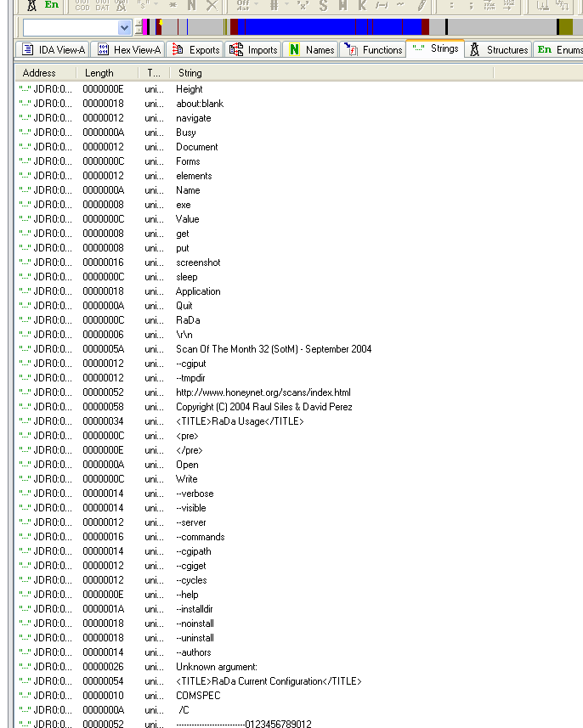Click the string icon in the Quit row
This screenshot has width=583, height=728.
point(25,306)
